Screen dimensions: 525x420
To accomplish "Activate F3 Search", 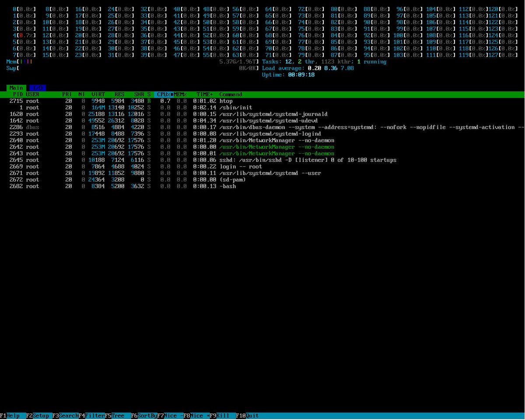I will (66, 416).
